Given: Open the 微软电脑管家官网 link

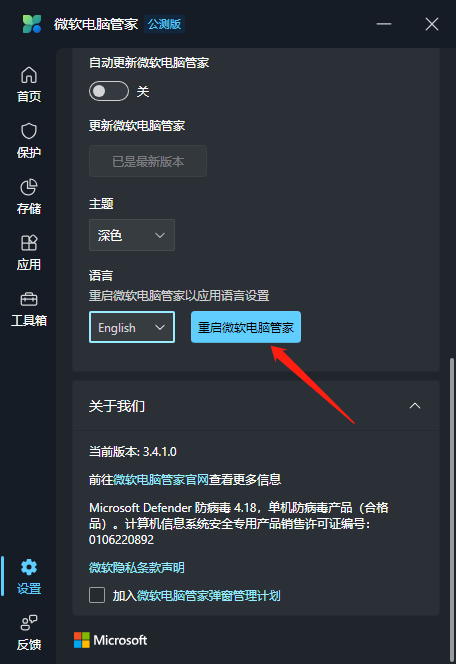Looking at the screenshot, I should coord(161,479).
